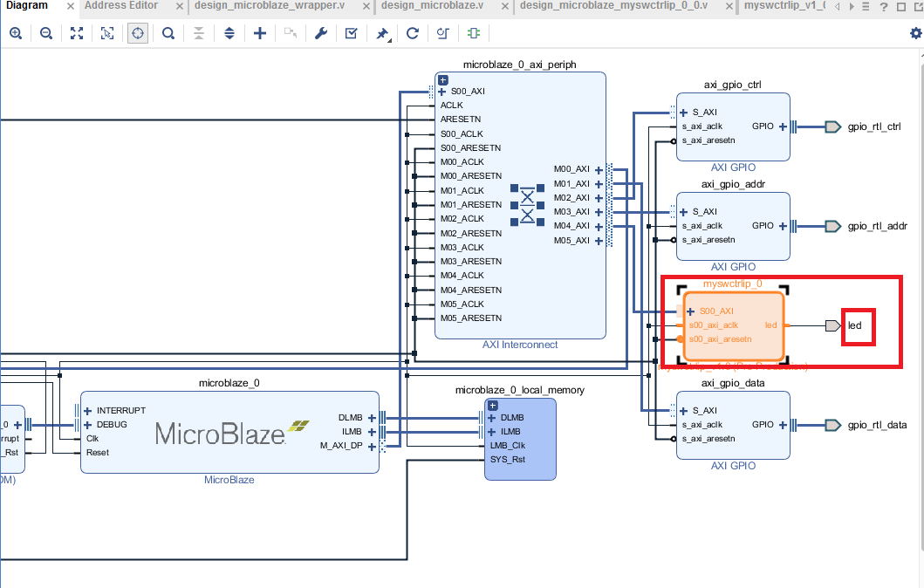Click the Validate Design checkmark icon

pyautogui.click(x=351, y=34)
